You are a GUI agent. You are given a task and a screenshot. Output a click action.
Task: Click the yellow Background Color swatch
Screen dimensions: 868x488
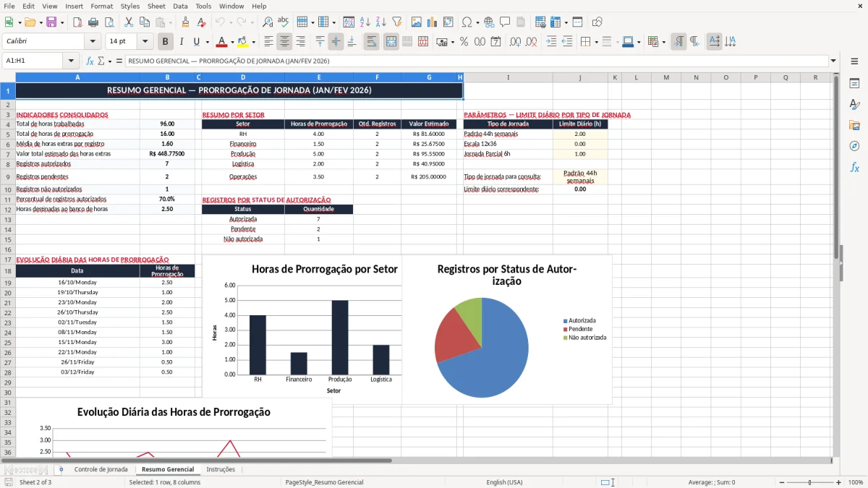pos(243,42)
